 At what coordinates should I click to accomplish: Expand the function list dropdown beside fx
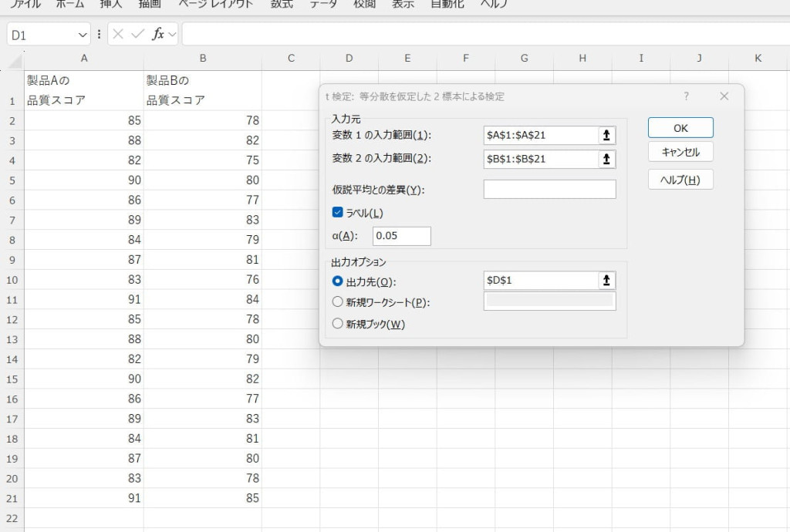172,35
